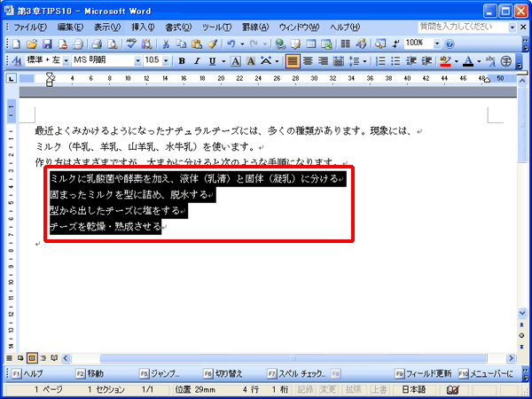
Task: Apply bulleted list to the selection
Action: [395, 61]
